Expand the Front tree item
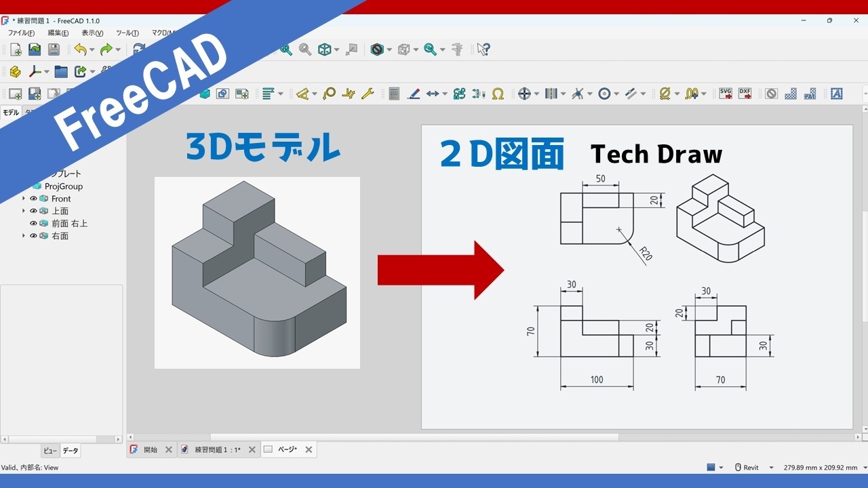 pos(24,199)
